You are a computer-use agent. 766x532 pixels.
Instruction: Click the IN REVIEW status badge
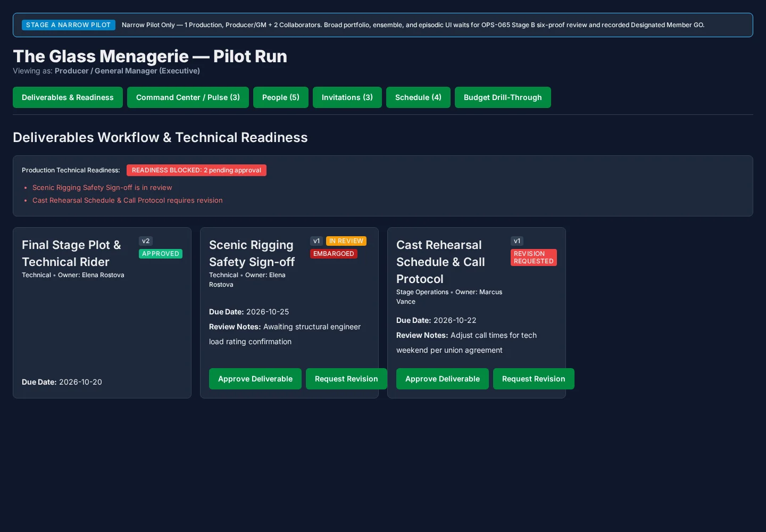346,241
